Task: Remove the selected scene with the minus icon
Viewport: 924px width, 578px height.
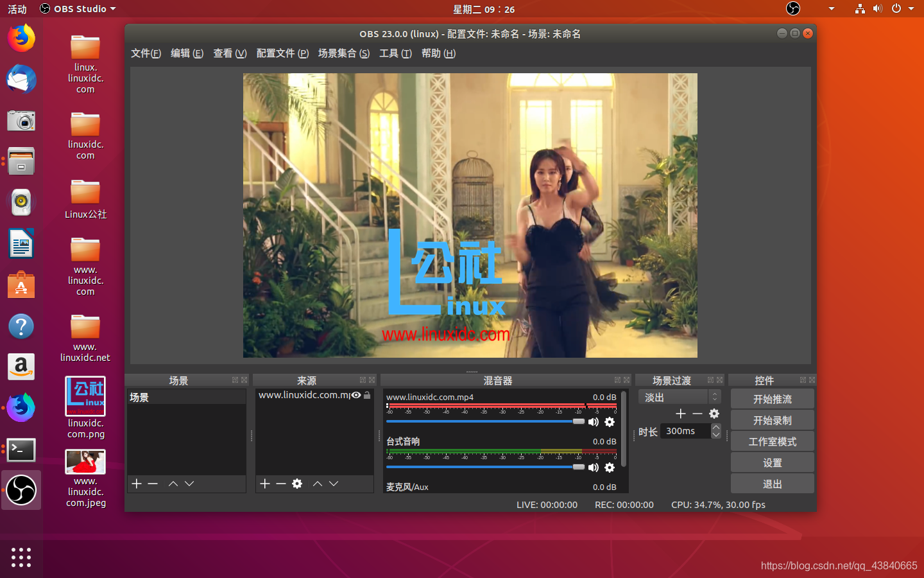Action: click(153, 484)
